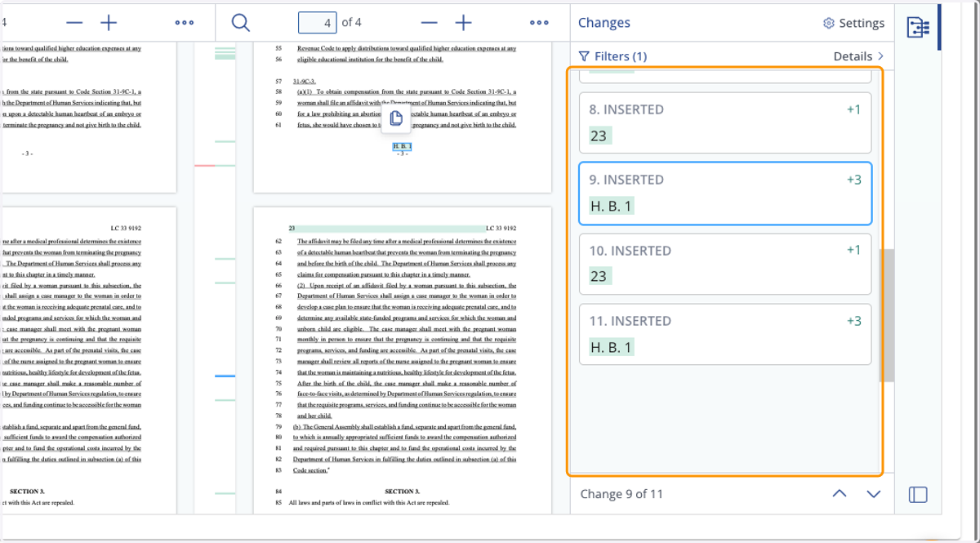Open left pane more options menu
Image resolution: width=980 pixels, height=543 pixels.
(185, 23)
